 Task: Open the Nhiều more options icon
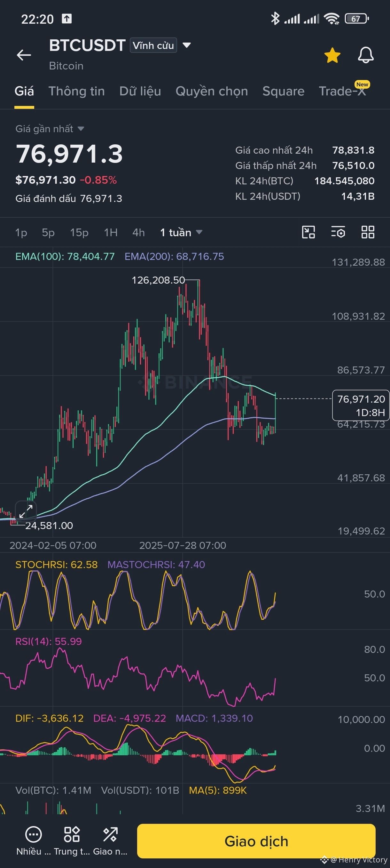point(33,840)
